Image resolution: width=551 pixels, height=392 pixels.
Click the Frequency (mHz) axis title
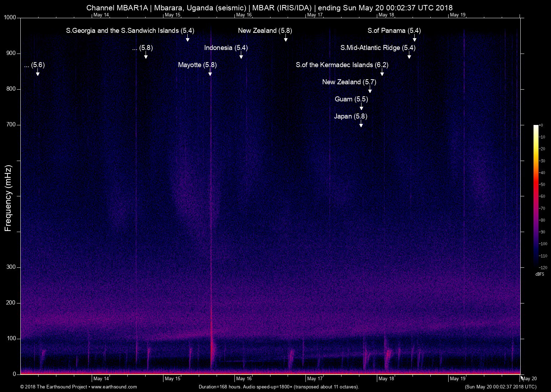[8, 198]
